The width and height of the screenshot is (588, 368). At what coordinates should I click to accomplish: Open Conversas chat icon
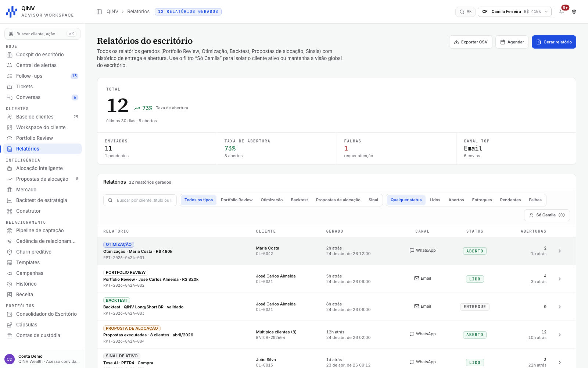[10, 98]
